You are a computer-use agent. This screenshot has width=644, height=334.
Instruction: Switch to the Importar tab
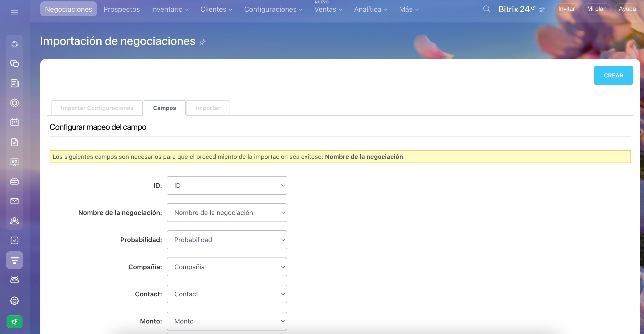click(208, 108)
